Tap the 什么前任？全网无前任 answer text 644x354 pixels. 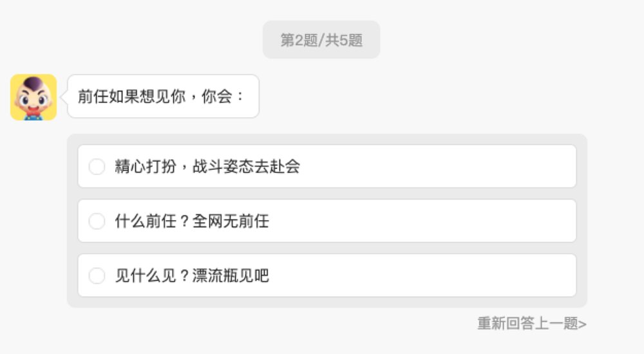tap(192, 221)
